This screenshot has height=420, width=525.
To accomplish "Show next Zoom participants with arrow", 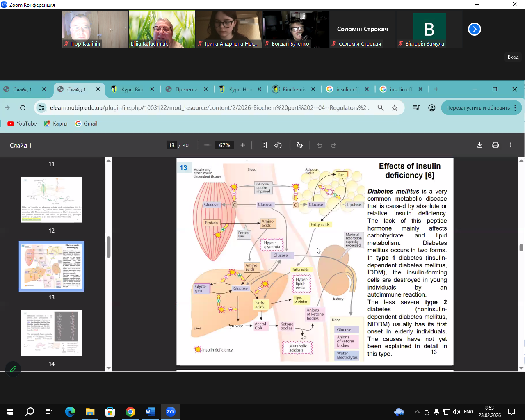I will pyautogui.click(x=474, y=29).
